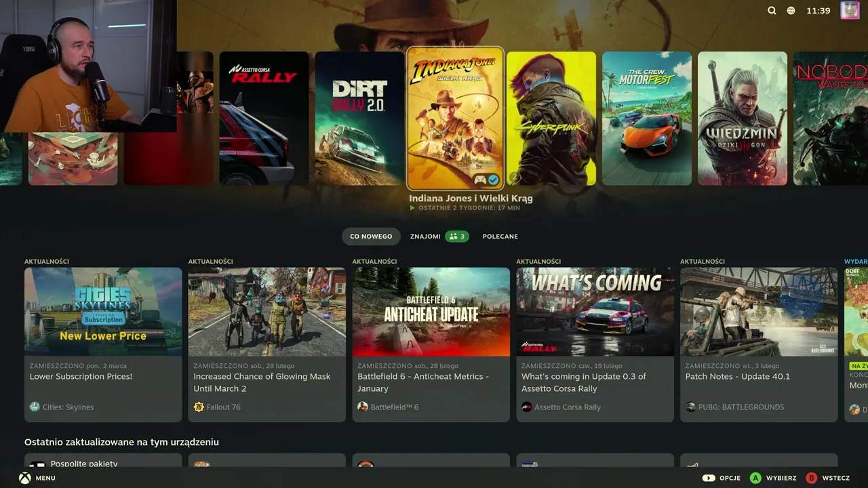The width and height of the screenshot is (868, 488).
Task: Click the Battlefield™ 6 source name
Action: pos(395,407)
